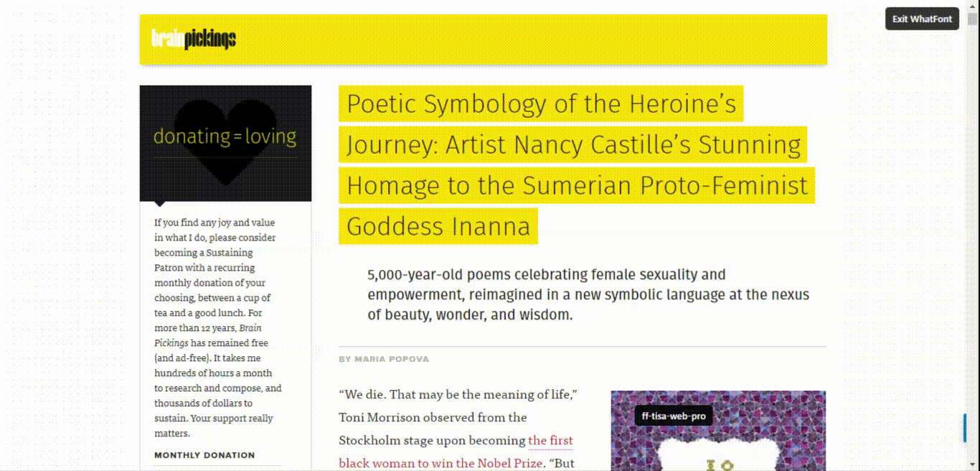Click the headline line mentioning Sumerian Proto-Feminist
980x471 pixels.
[577, 185]
